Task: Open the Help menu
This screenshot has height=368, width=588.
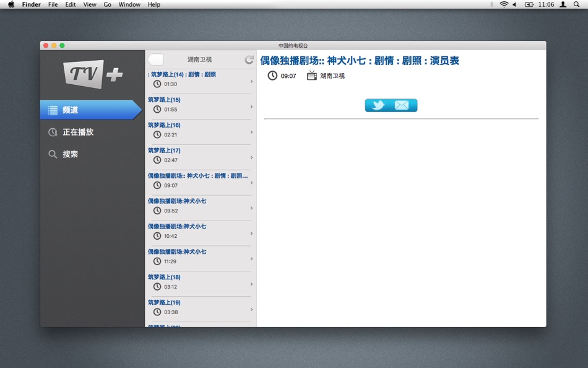Action: [x=153, y=4]
